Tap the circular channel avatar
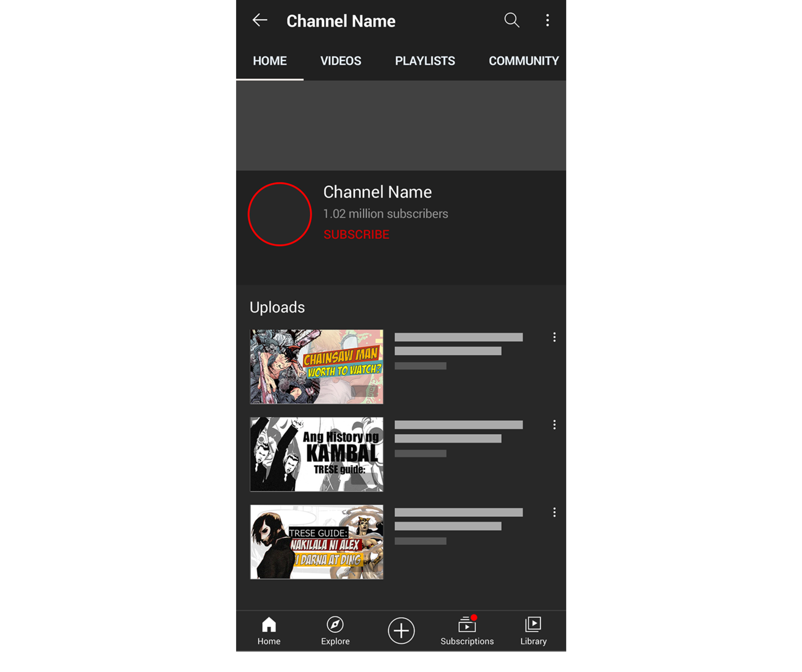The height and width of the screenshot is (672, 802). (280, 214)
